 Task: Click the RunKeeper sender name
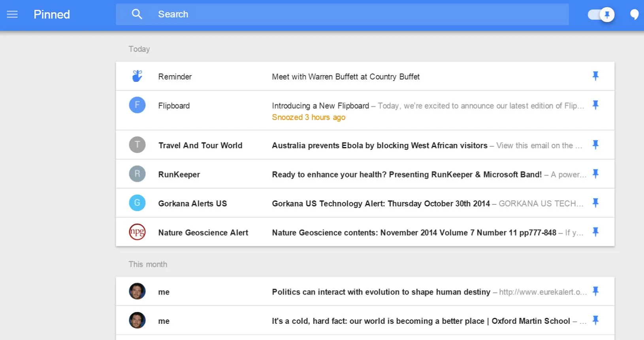179,174
